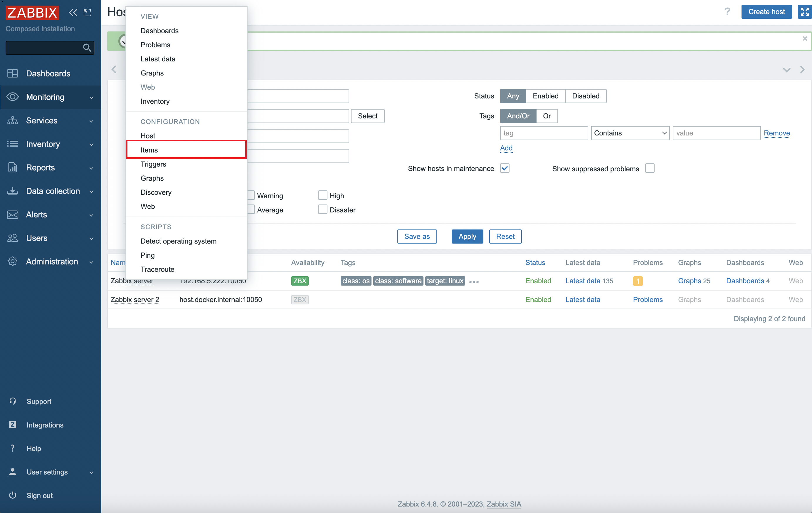This screenshot has width=812, height=513.
Task: Expand the Services sidebar section
Action: point(51,120)
